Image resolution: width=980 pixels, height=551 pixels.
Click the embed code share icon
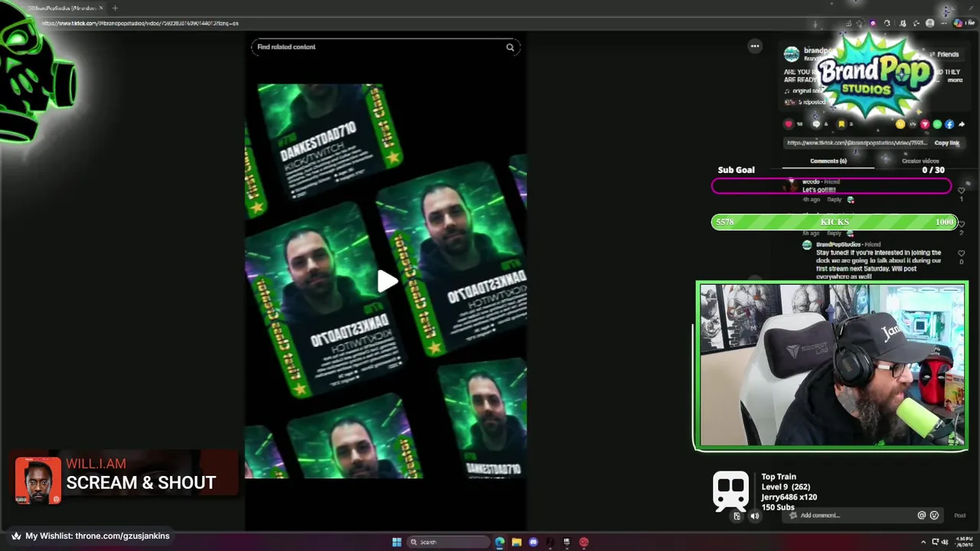913,124
